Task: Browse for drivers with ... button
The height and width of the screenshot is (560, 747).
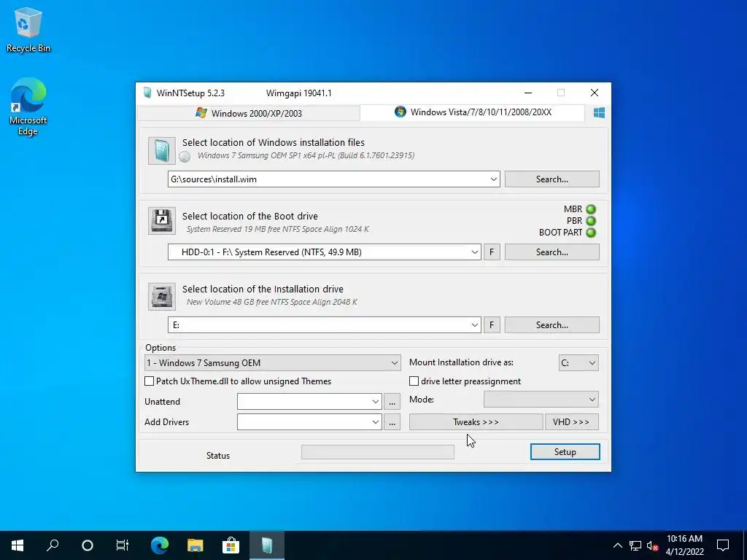Action: point(392,422)
